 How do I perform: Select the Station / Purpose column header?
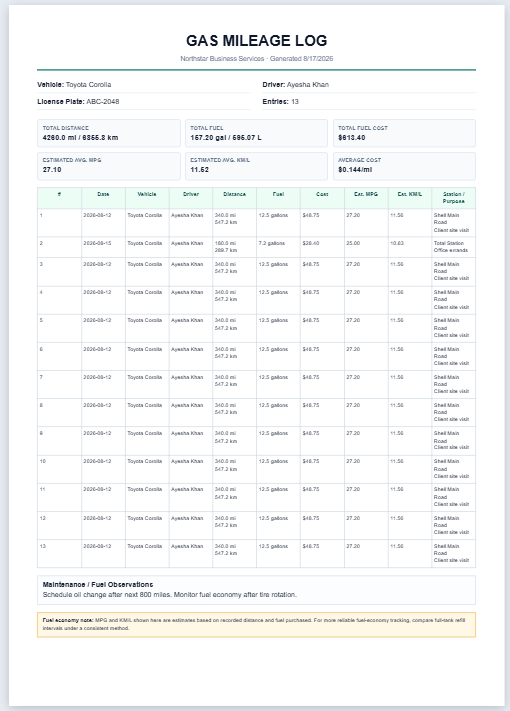(453, 198)
